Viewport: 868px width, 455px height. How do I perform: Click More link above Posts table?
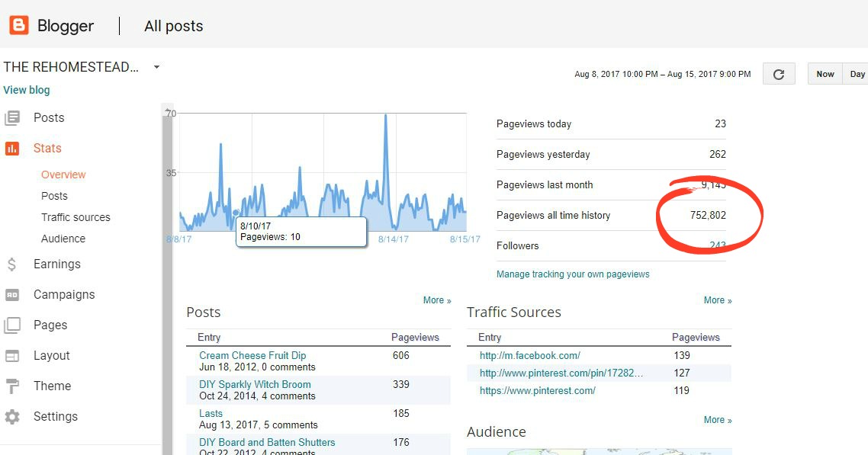pos(437,300)
